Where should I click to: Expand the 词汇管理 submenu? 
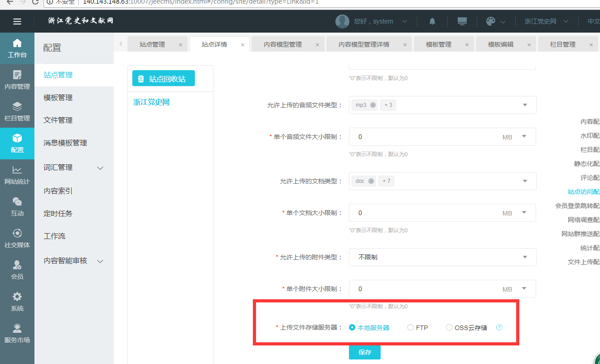click(x=74, y=168)
